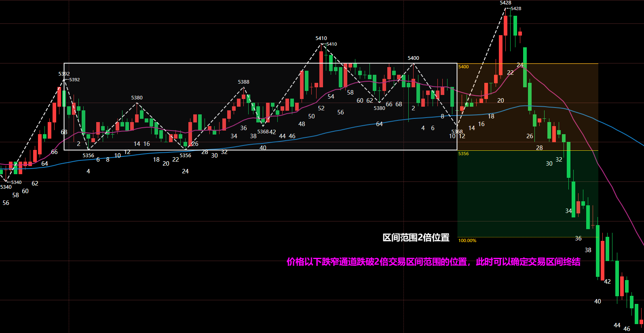
Task: Select the magenta annotation starting 价格以下跌窄通道
Action: 433,262
